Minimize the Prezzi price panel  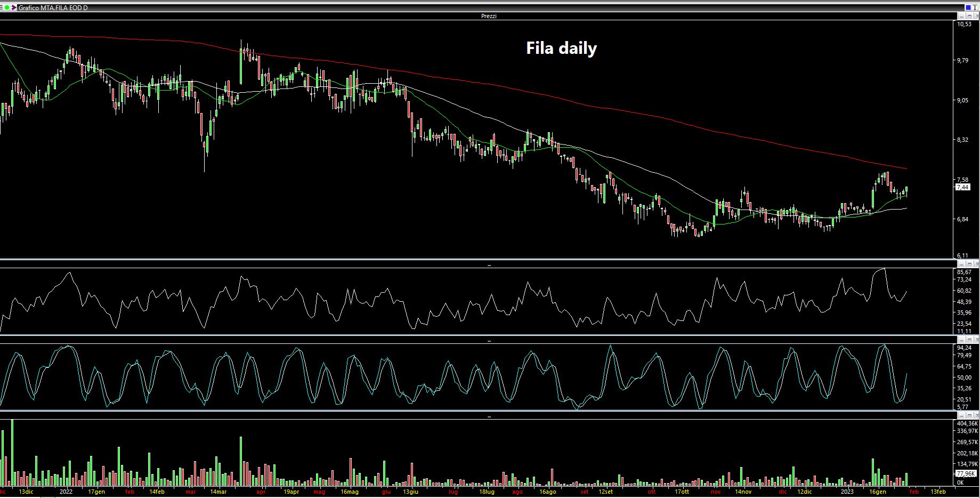[962, 16]
